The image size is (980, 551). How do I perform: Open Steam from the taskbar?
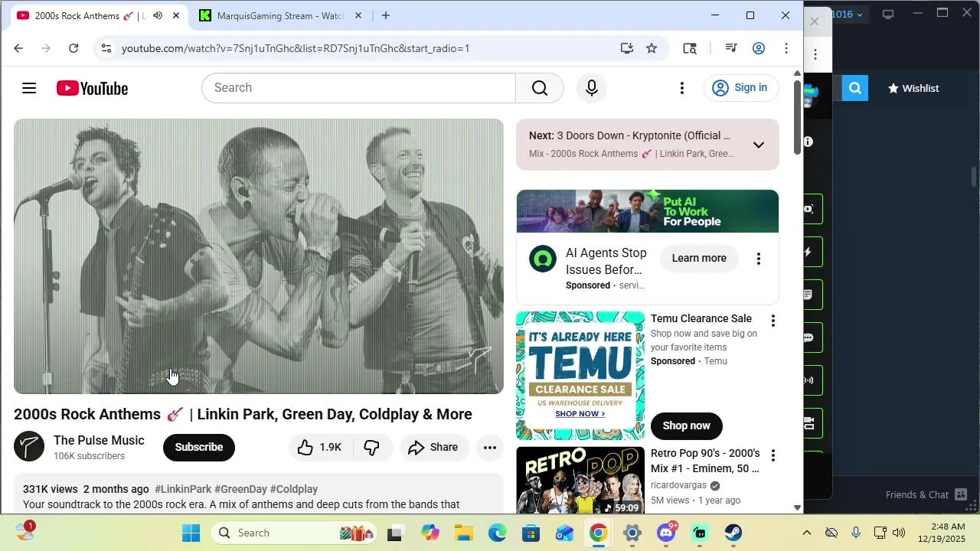pos(733,533)
